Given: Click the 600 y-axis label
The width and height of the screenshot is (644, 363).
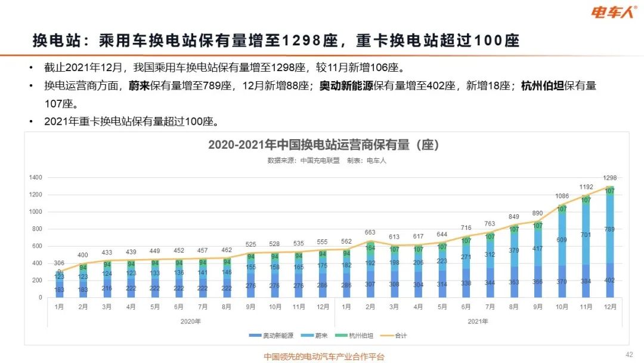Looking at the screenshot, I should [37, 246].
